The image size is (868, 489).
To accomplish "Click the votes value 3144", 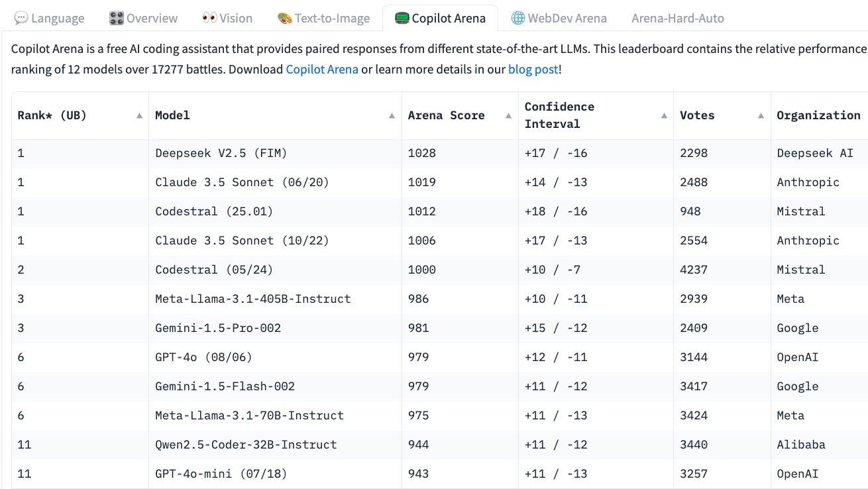I will pos(694,357).
